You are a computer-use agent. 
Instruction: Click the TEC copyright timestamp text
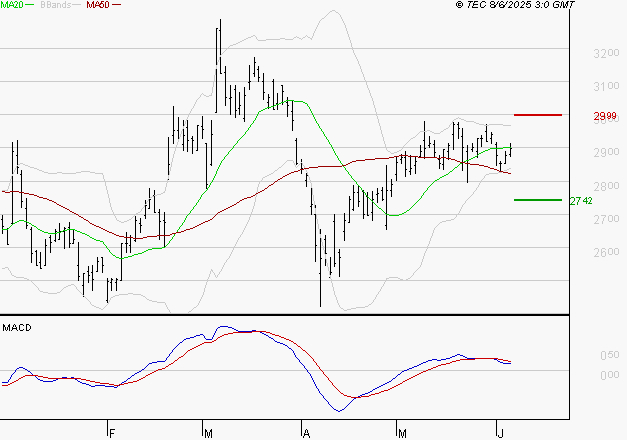(x=515, y=5)
